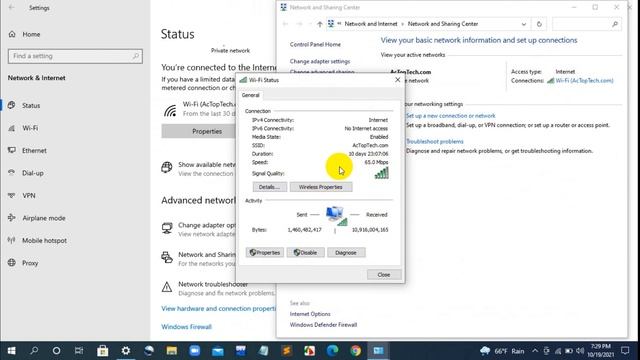Open Internet Options link
Image resolution: width=640 pixels, height=360 pixels.
click(x=310, y=314)
